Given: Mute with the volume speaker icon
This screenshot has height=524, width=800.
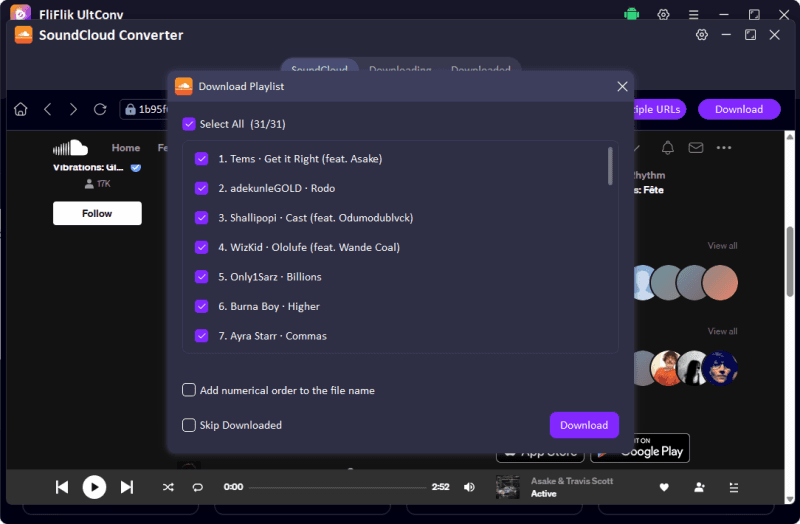Looking at the screenshot, I should pos(469,487).
